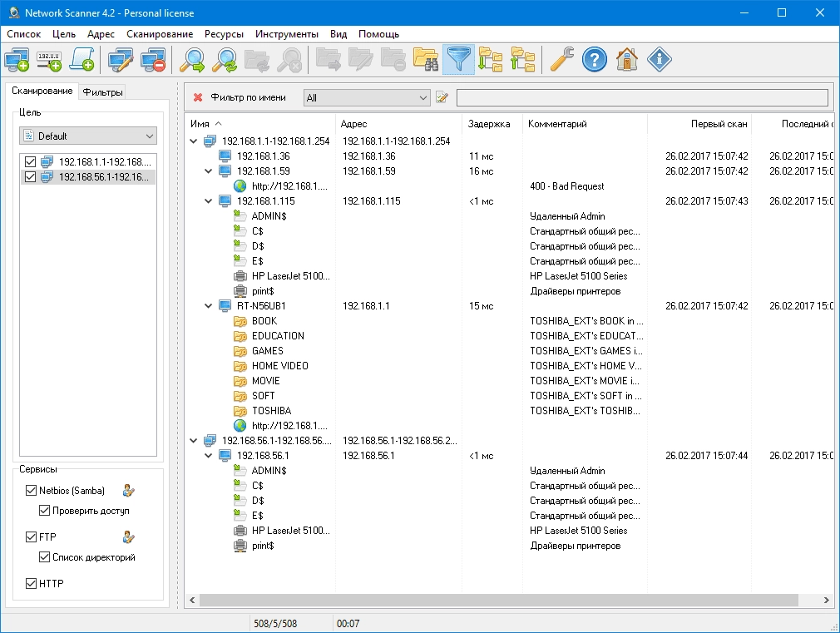Open the Default target dropdown
The height and width of the screenshot is (633, 840).
[x=88, y=136]
